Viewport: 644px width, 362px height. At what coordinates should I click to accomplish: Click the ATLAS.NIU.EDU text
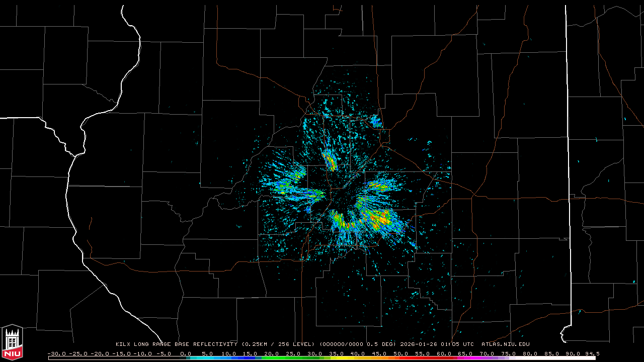[x=505, y=344]
